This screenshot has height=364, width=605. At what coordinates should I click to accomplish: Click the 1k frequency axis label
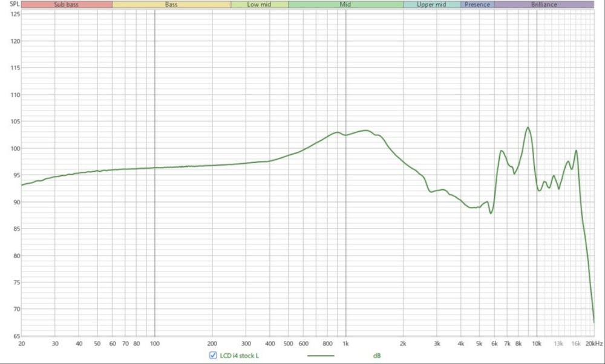click(x=345, y=343)
